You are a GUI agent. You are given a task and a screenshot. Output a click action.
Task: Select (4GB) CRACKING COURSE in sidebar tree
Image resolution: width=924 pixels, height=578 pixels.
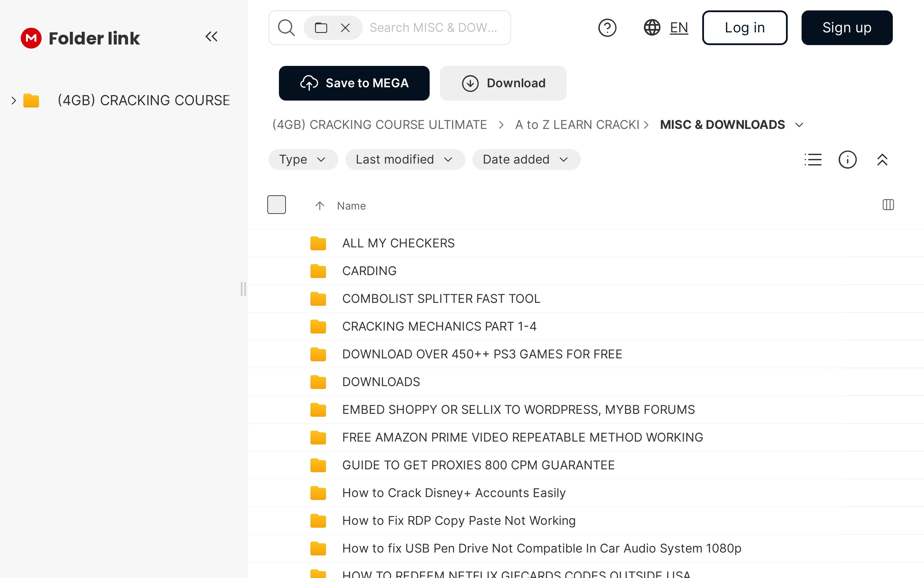pos(144,100)
